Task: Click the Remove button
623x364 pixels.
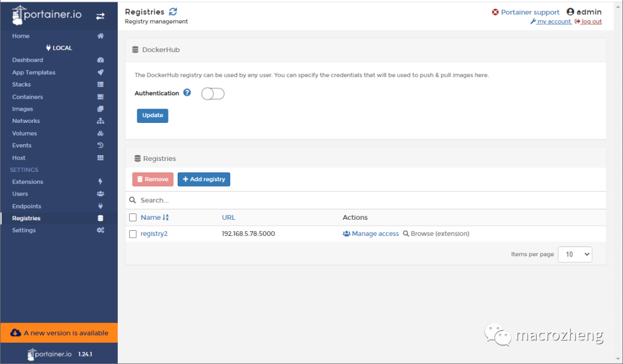Action: pyautogui.click(x=153, y=179)
